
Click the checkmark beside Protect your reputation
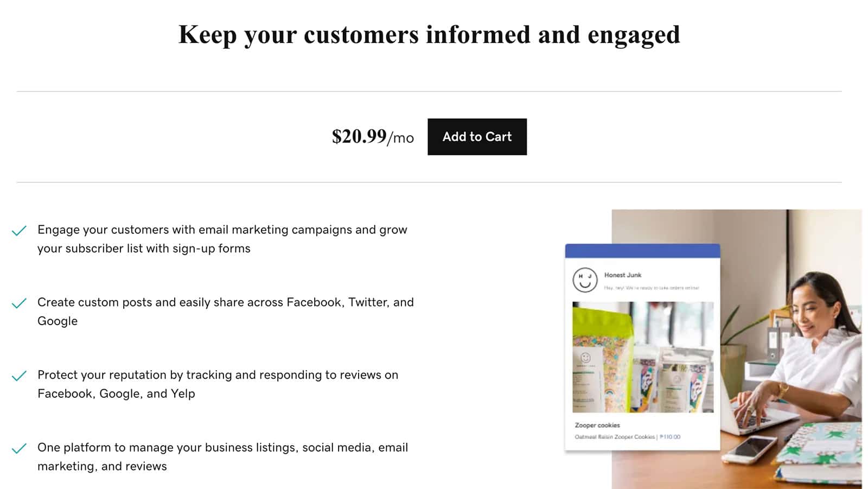(19, 376)
